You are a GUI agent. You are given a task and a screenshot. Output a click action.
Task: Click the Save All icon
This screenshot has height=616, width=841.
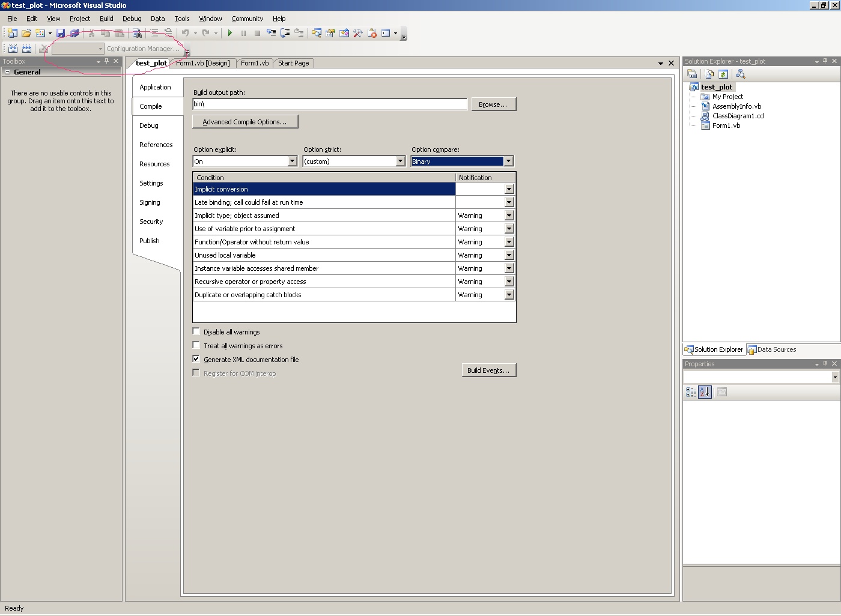(74, 33)
